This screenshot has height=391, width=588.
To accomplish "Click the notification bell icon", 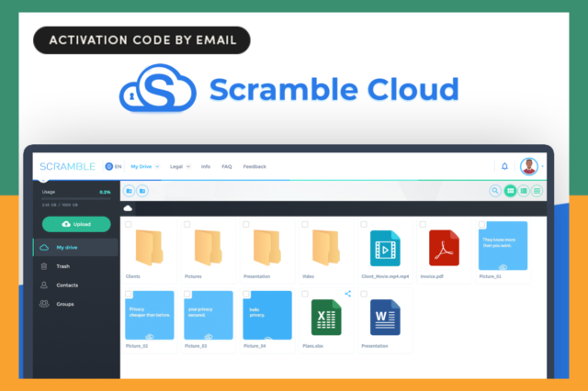I will [504, 166].
